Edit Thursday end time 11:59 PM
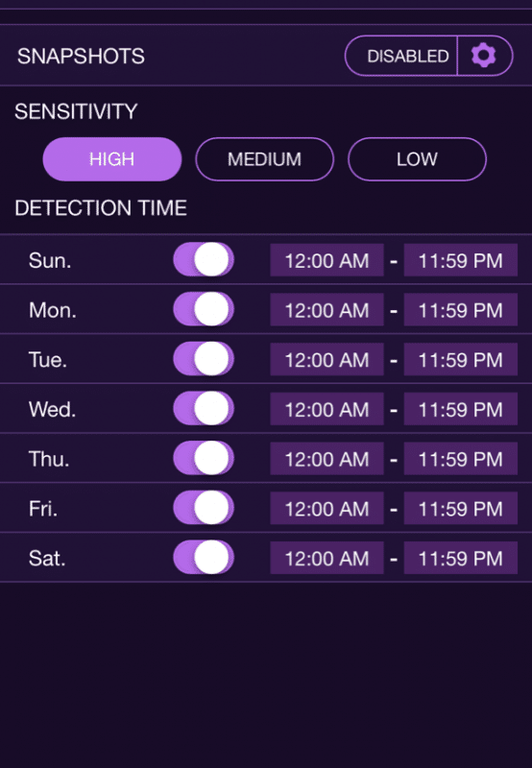This screenshot has height=768, width=532. tap(461, 459)
